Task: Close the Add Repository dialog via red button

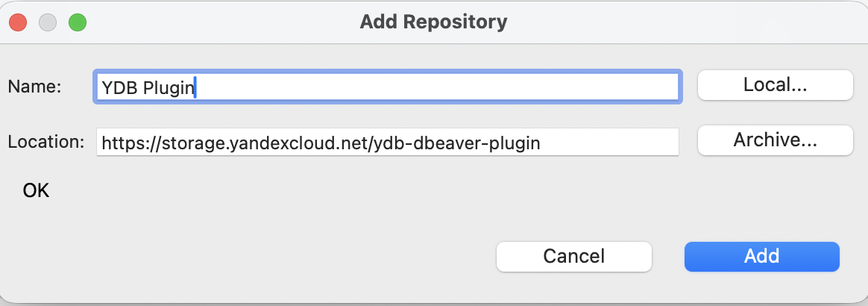Action: 18,22
